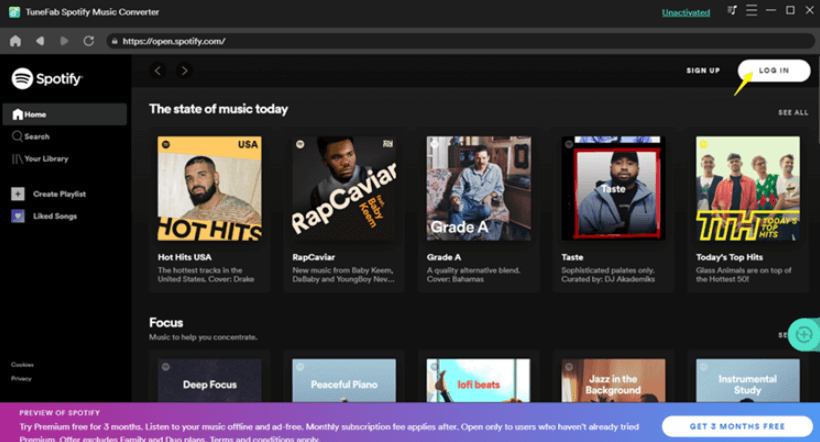The image size is (820, 442).
Task: Click the SIGN UP link
Action: pyautogui.click(x=703, y=71)
